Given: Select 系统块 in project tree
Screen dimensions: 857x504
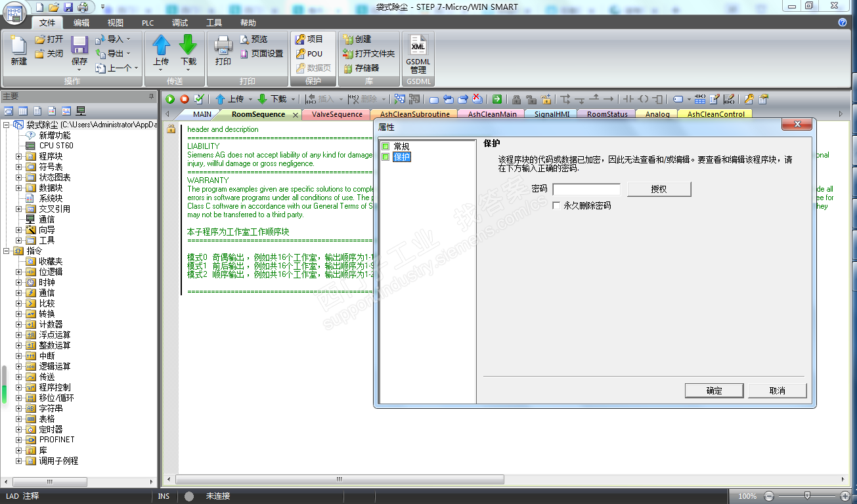Looking at the screenshot, I should (51, 198).
